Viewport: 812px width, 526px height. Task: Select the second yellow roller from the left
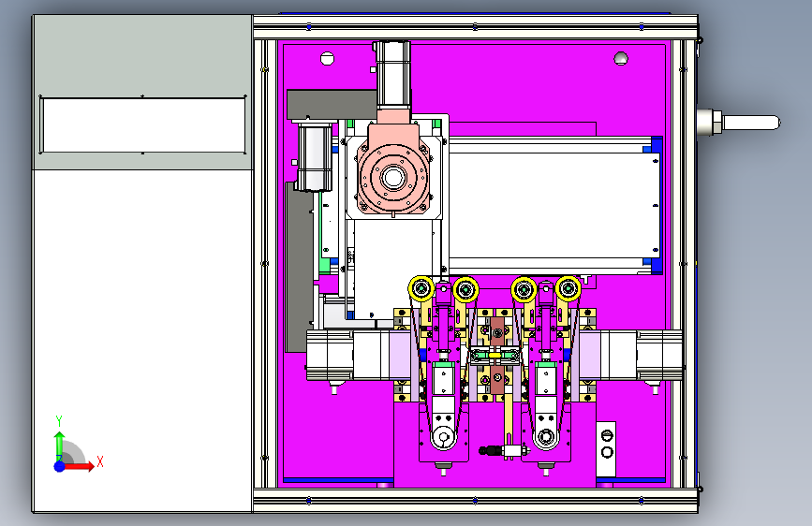(x=465, y=289)
